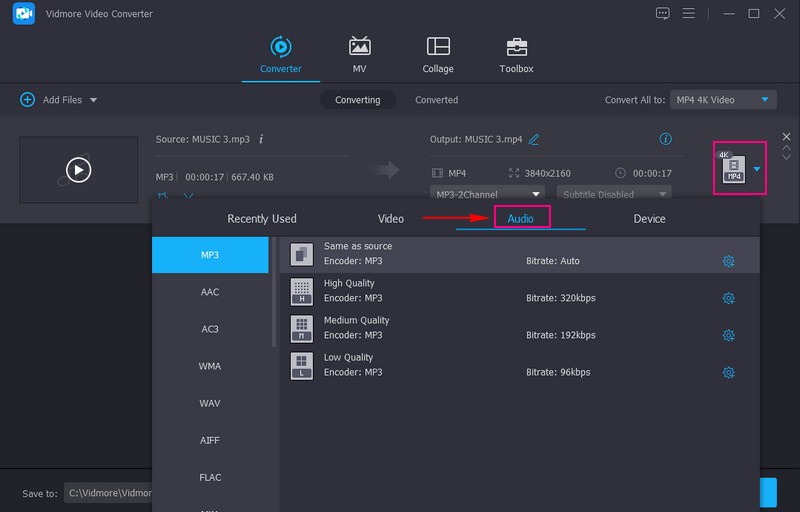Play the MUSIC 3 preview thumbnail
The height and width of the screenshot is (512, 800).
(x=78, y=170)
